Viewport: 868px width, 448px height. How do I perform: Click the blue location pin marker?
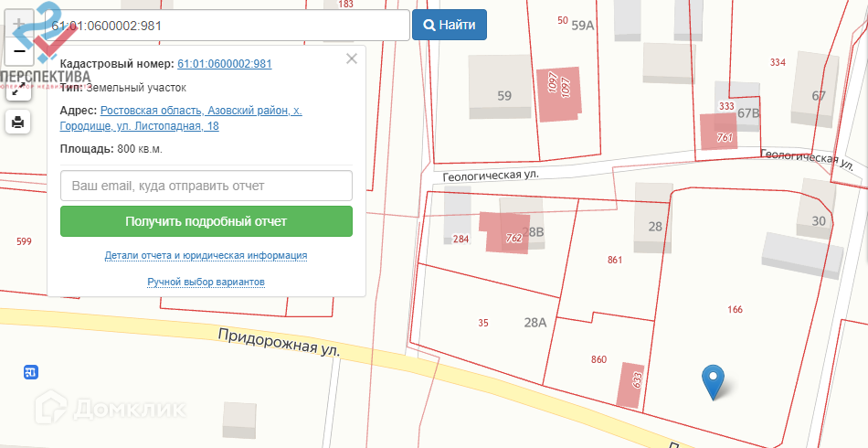(713, 382)
